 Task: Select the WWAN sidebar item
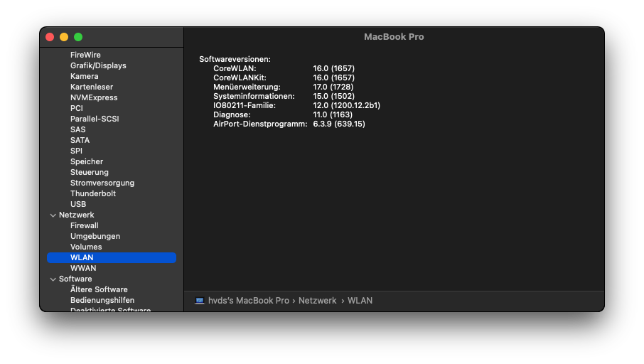tap(83, 268)
